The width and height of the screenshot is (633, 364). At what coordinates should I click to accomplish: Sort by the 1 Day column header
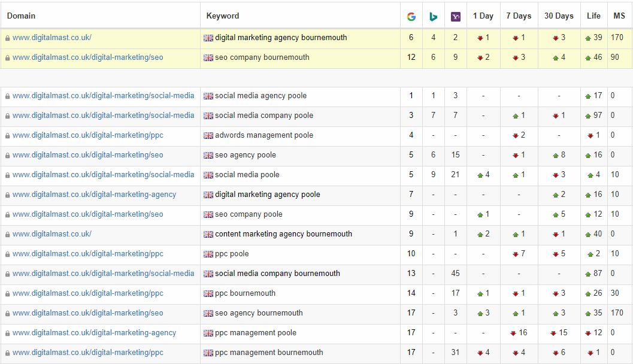483,16
